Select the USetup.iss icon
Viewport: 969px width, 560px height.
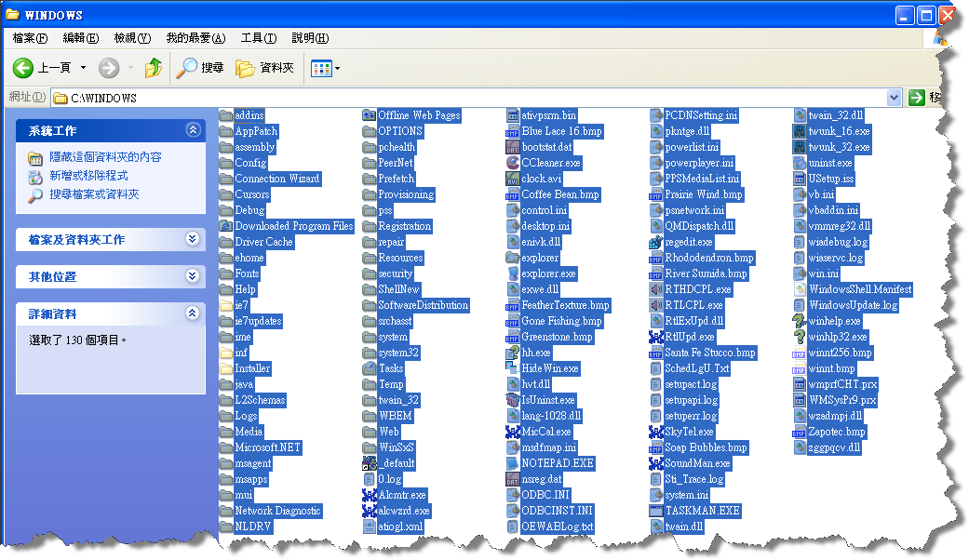(800, 179)
